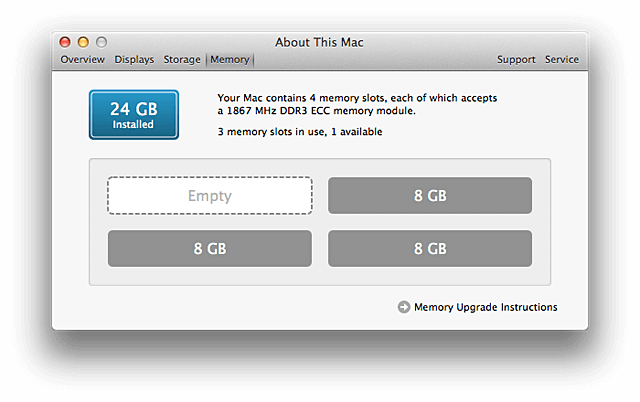Select the bottom-left 8 GB memory slot
This screenshot has height=402, width=640.
[210, 248]
